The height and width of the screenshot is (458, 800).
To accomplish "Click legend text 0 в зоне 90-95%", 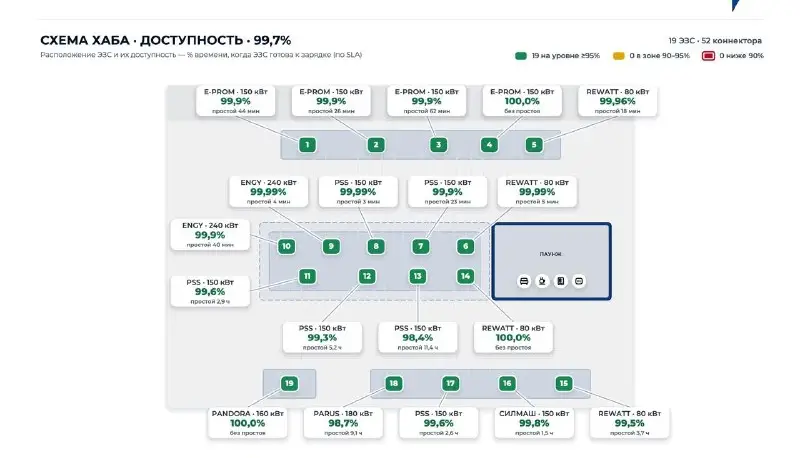I will point(659,56).
